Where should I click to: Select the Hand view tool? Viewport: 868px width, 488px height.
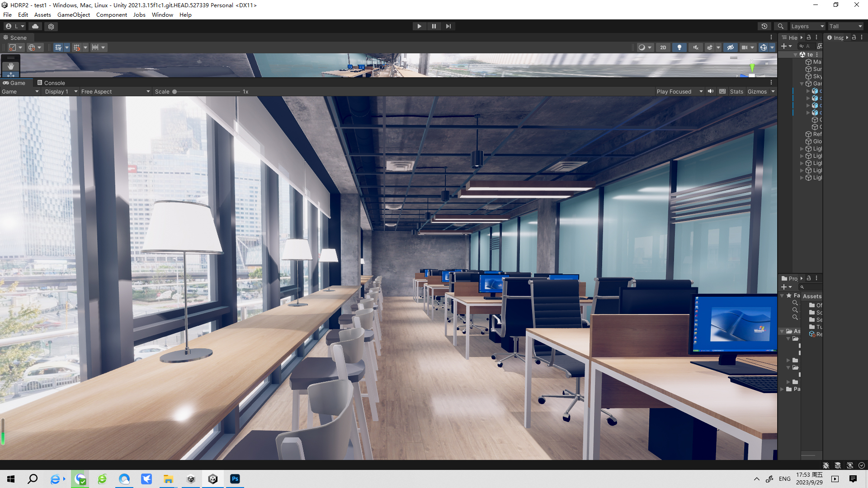(11, 66)
